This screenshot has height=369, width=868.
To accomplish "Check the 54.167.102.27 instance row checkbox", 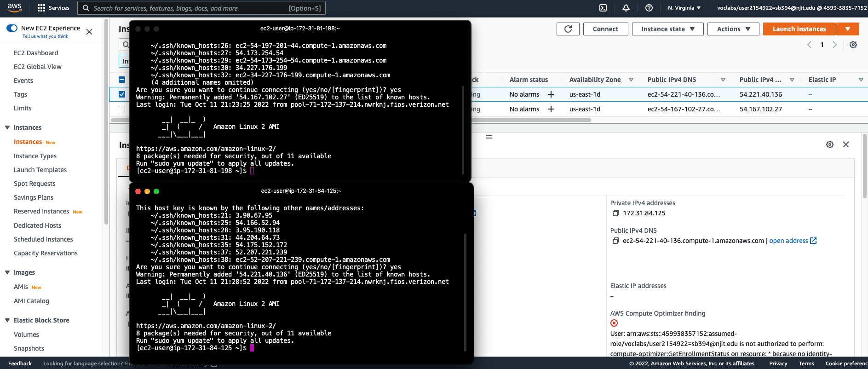I will coord(122,109).
